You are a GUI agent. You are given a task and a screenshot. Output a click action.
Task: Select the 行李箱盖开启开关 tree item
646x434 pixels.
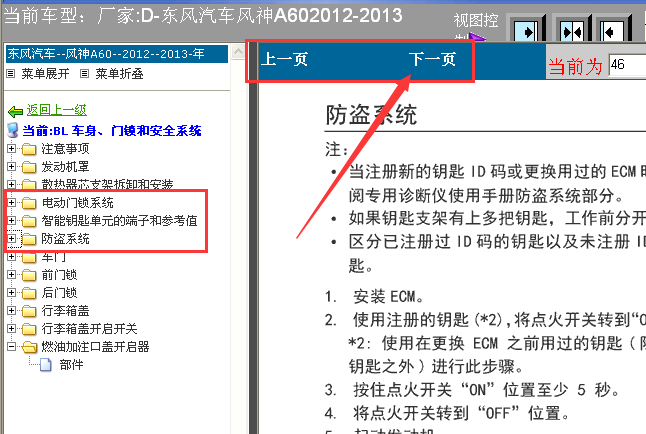coord(89,328)
